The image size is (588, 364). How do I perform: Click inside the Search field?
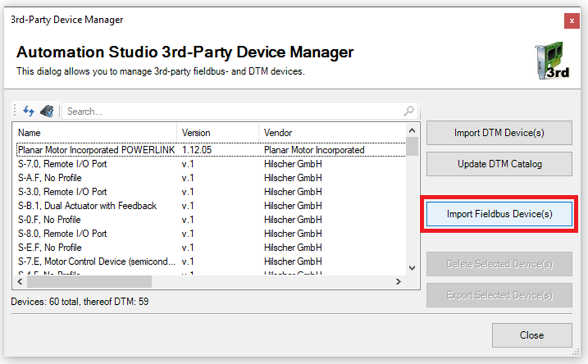(230, 110)
